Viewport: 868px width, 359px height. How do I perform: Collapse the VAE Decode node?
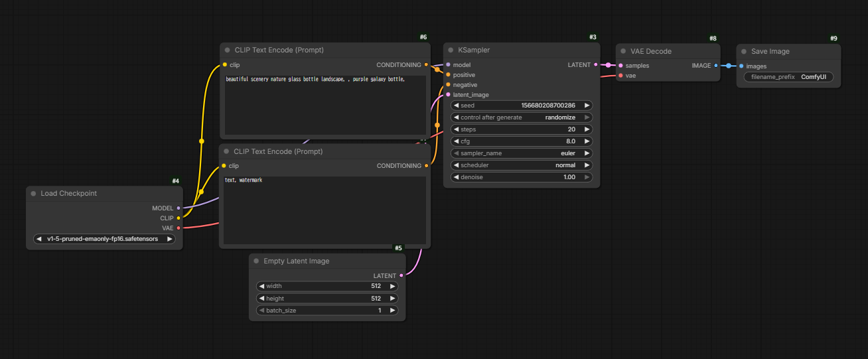pyautogui.click(x=623, y=52)
